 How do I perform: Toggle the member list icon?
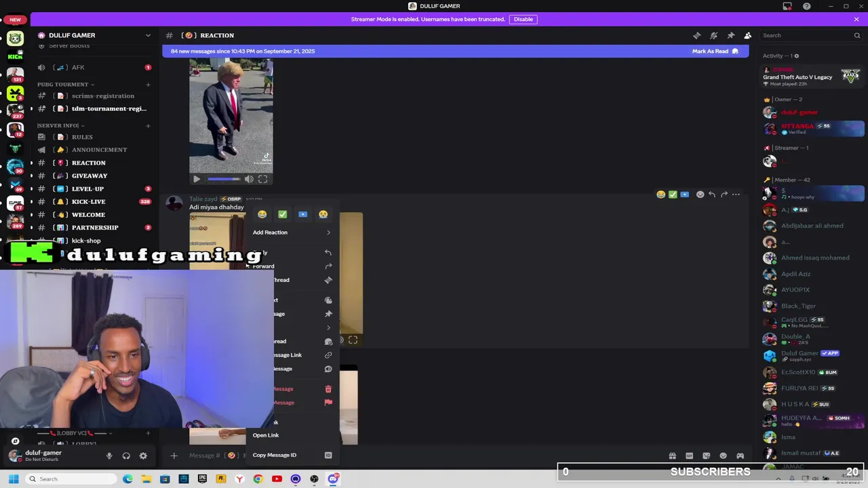click(747, 35)
